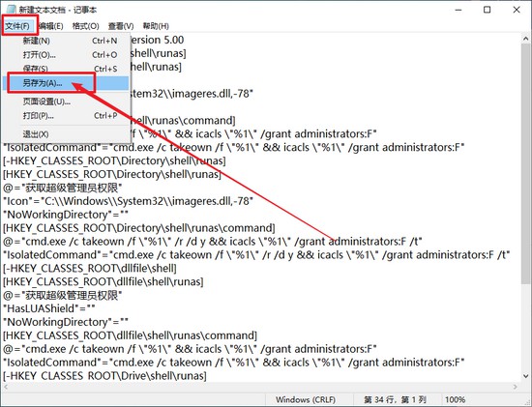The width and height of the screenshot is (532, 407).
Task: Click the vertical scrollbar thumb
Action: [525, 163]
